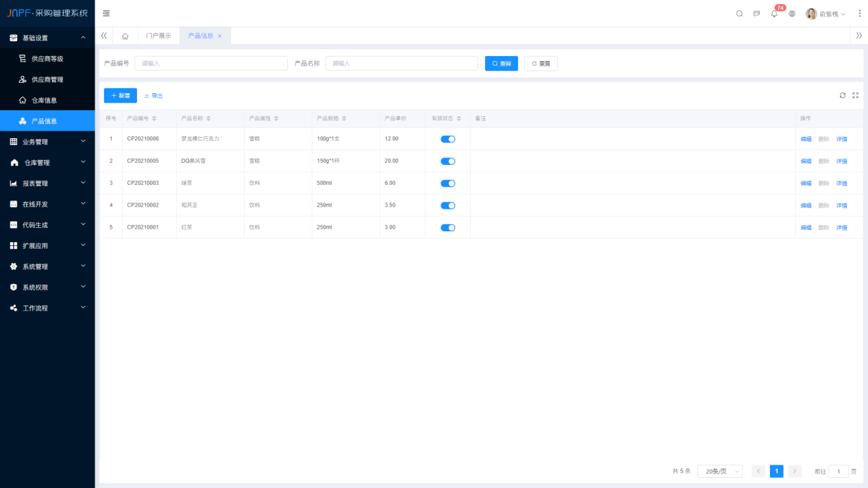868x488 pixels.
Task: Open the language globe icon
Action: 792,14
